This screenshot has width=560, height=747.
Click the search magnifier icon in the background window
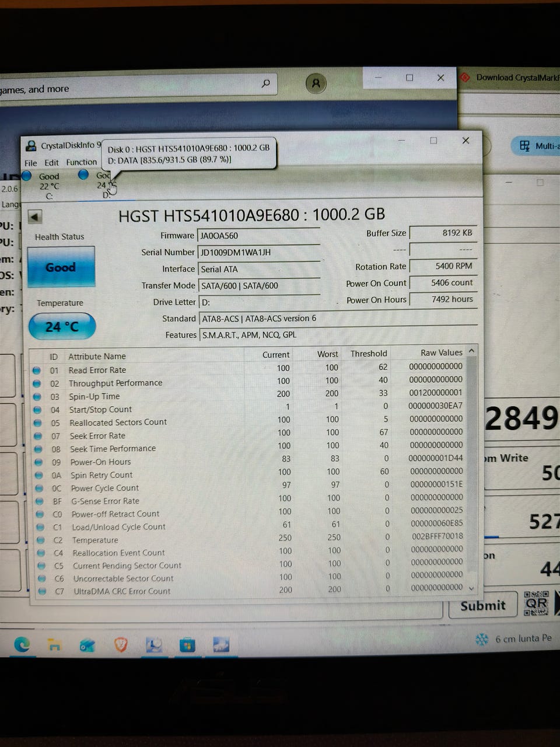pyautogui.click(x=265, y=83)
